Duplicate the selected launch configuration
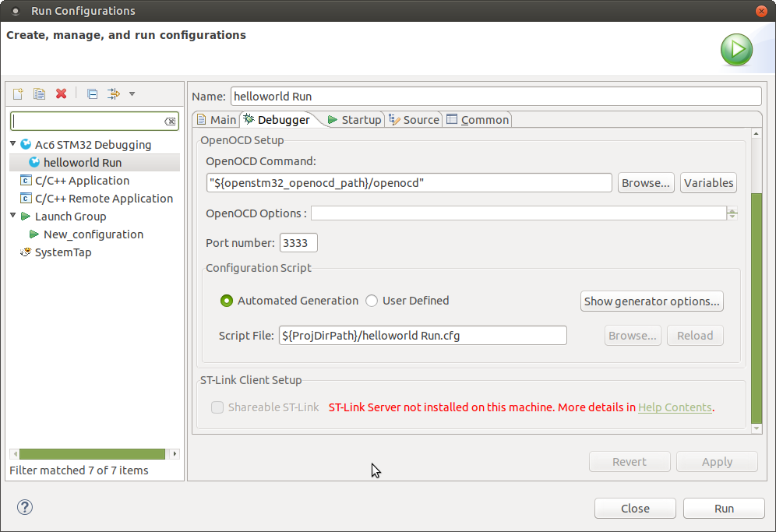The width and height of the screenshot is (776, 532). coord(39,94)
